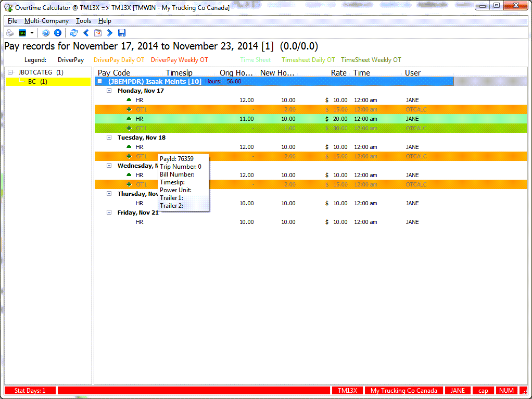Collapse the JBOTCATEG tree node

(x=10, y=72)
